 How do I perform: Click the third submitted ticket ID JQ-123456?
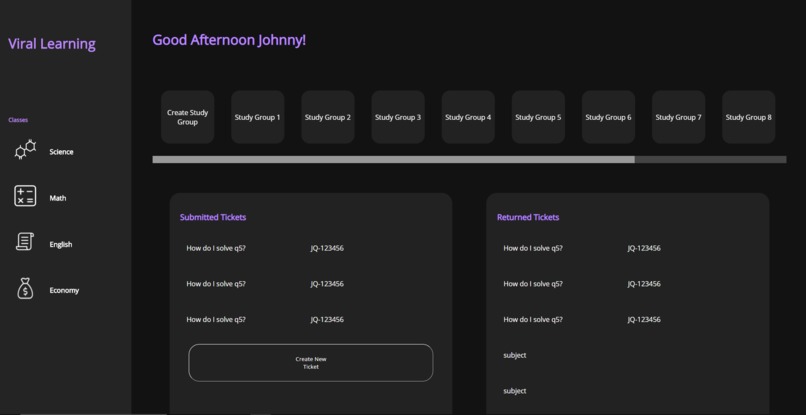pyautogui.click(x=327, y=319)
